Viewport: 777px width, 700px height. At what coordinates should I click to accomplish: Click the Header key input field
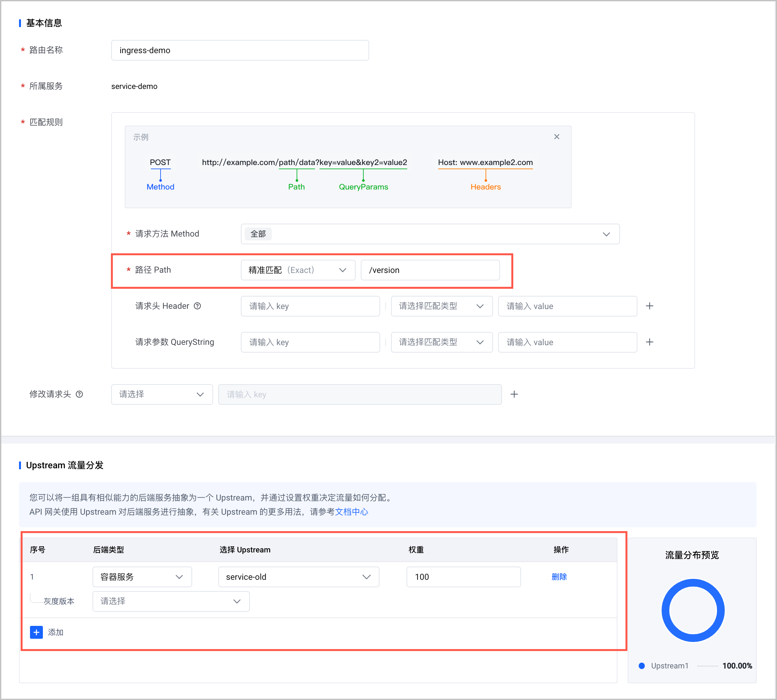point(310,306)
